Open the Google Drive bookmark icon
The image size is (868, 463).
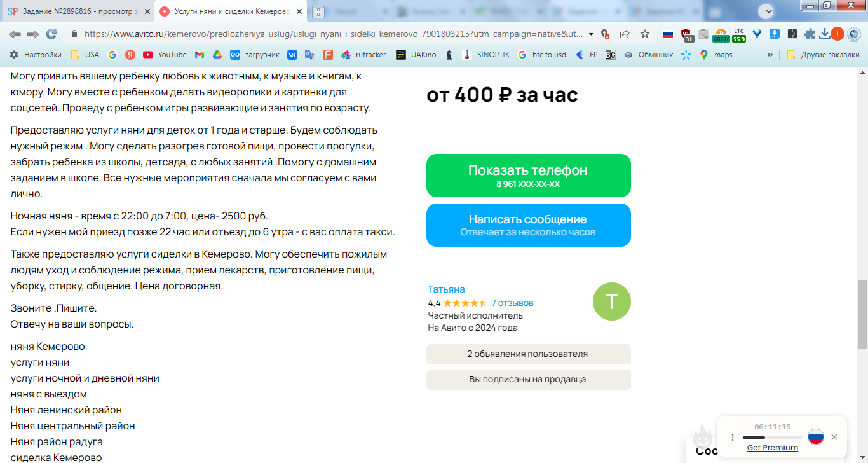pos(217,55)
